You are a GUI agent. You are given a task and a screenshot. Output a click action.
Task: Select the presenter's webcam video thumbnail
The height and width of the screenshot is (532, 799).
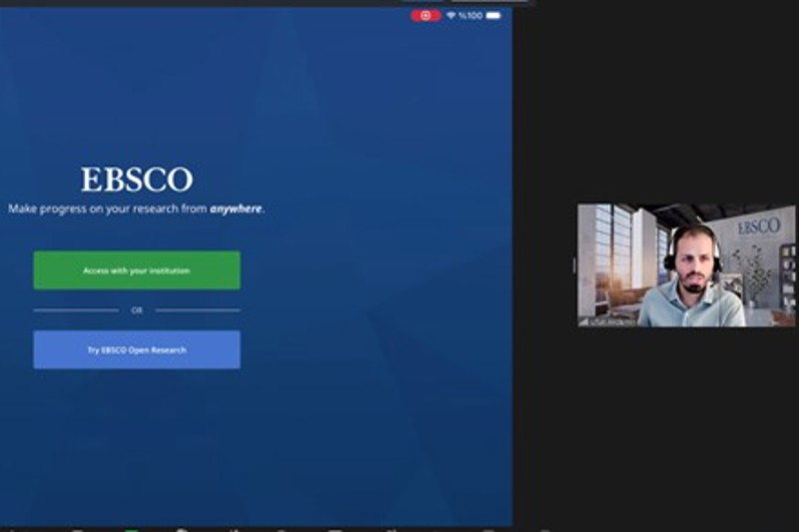686,266
